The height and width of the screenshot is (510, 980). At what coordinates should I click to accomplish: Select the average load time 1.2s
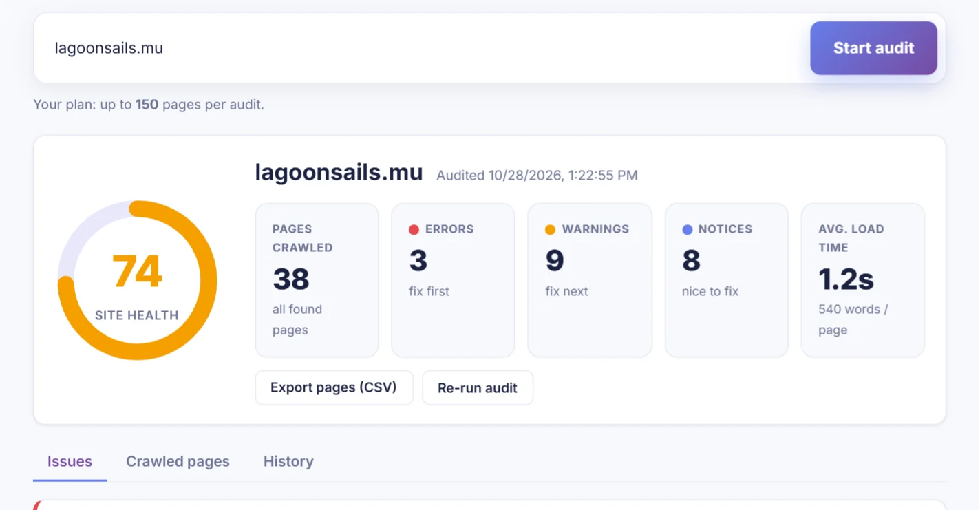pyautogui.click(x=846, y=279)
